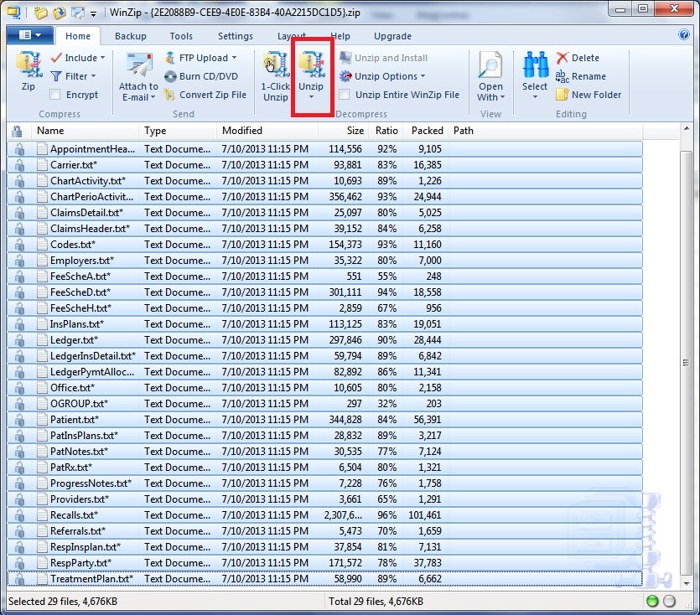The image size is (700, 615).
Task: Click the red Delete X icon
Action: tap(562, 58)
